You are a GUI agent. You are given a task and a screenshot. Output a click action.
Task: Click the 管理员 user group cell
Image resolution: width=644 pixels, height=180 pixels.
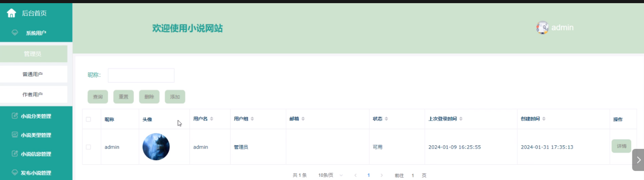click(x=241, y=147)
